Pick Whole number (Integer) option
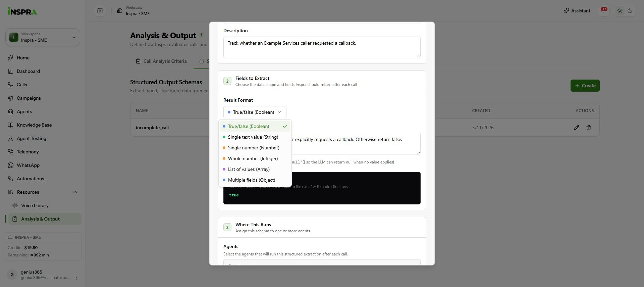 (255, 158)
